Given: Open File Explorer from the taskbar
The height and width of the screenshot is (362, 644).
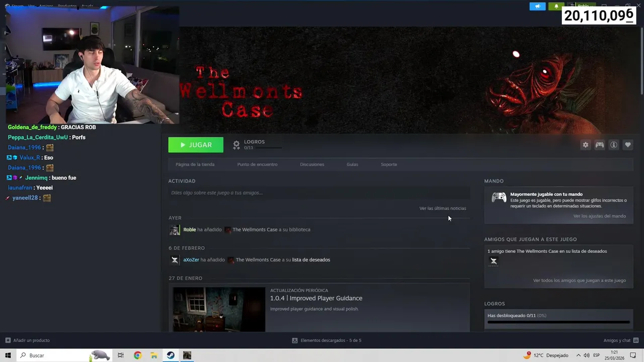Looking at the screenshot, I should [154, 355].
